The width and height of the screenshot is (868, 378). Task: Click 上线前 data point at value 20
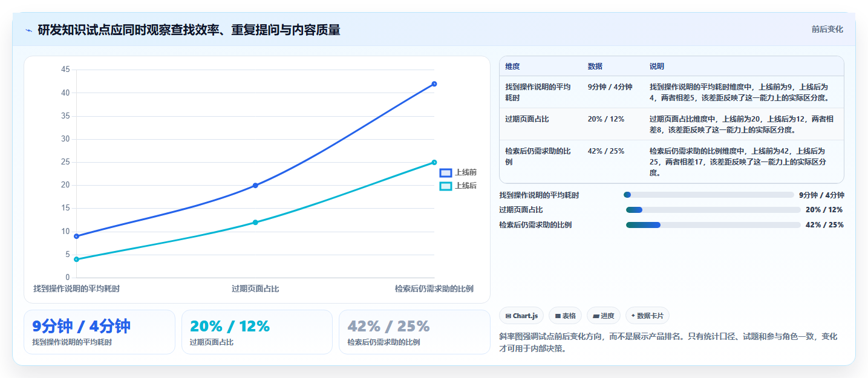(255, 186)
